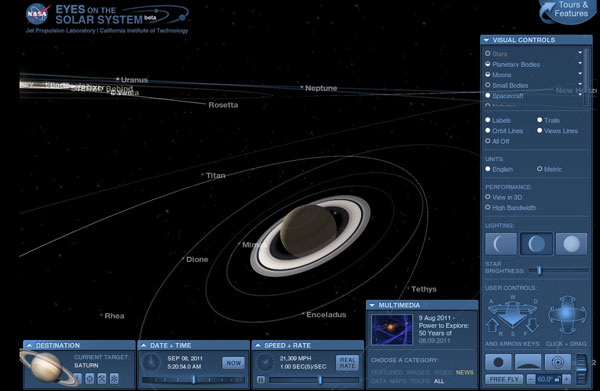
Task: Collapse the Multimedia panel
Action: pos(372,305)
